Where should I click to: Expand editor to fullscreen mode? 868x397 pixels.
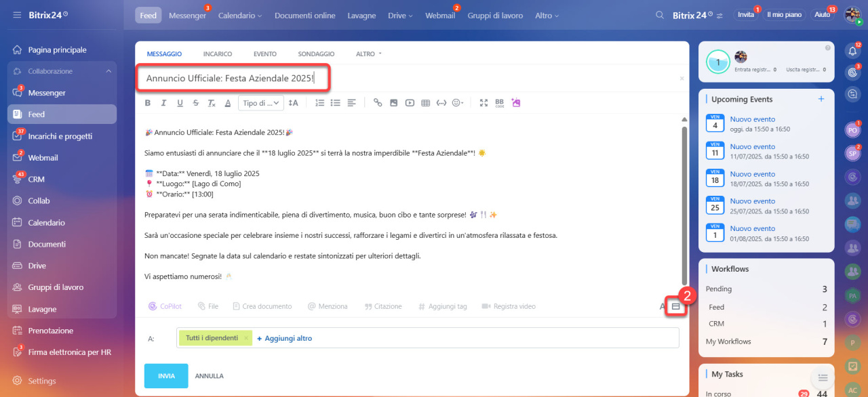point(484,103)
